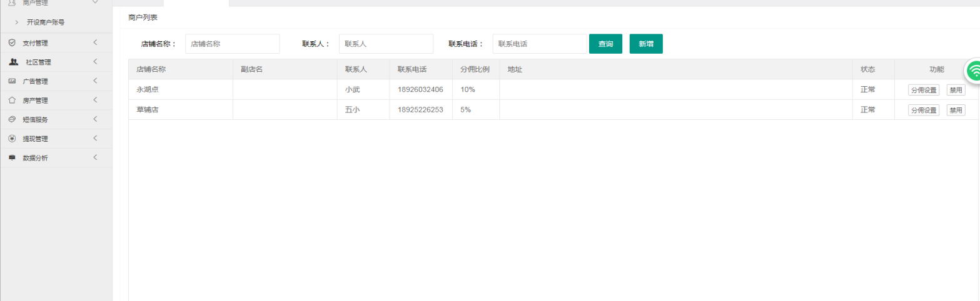Click the picture icon beside 广告管理
980x301 pixels.
12,81
